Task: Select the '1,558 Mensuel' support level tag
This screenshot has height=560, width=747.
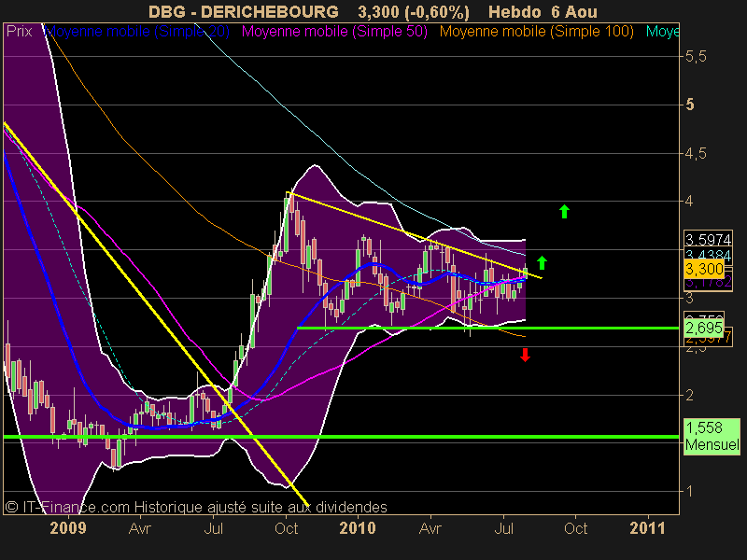Action: [712, 436]
